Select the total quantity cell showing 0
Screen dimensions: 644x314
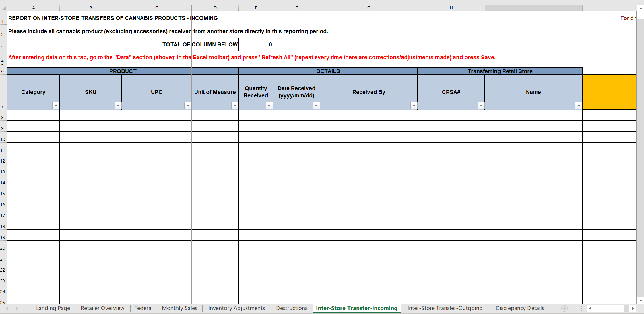tap(256, 44)
